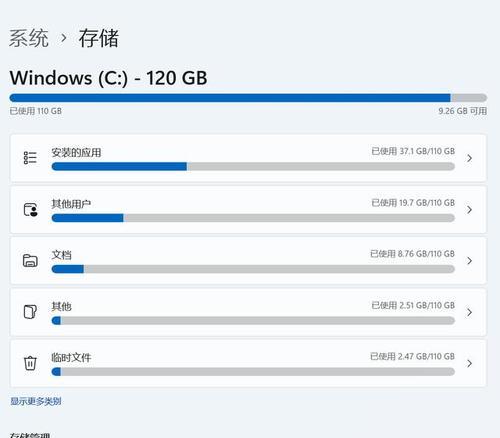Expand the 其他用户 row chevron
Image resolution: width=500 pixels, height=438 pixels.
click(469, 210)
